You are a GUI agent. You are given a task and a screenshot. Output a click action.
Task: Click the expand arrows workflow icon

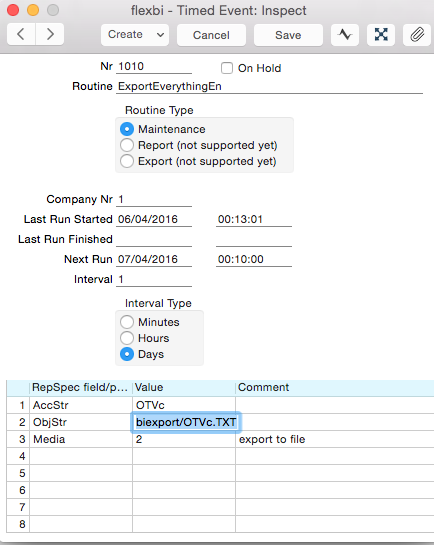(x=381, y=35)
